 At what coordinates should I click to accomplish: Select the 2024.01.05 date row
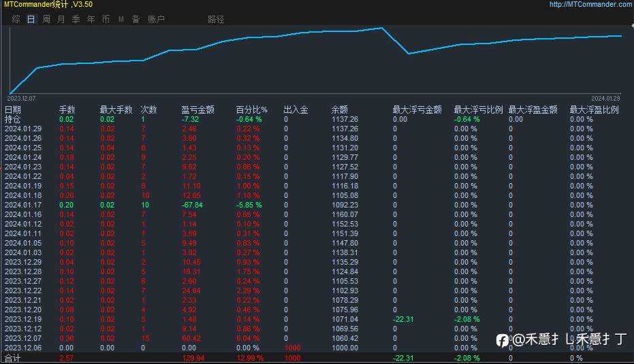[23, 243]
